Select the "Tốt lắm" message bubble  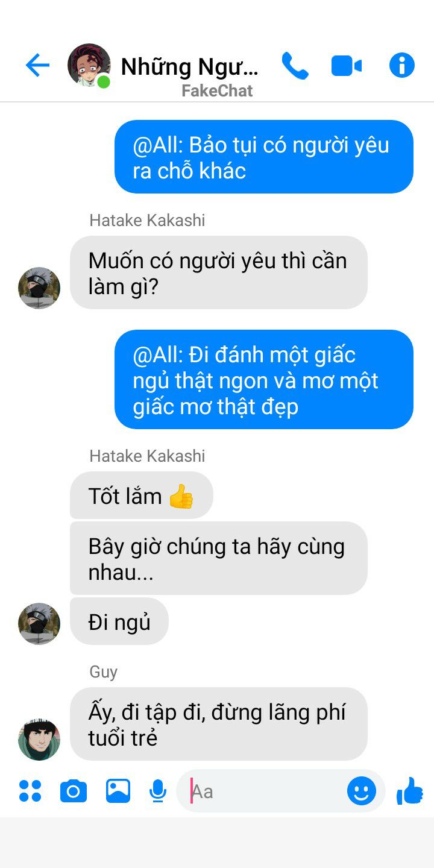(x=142, y=495)
